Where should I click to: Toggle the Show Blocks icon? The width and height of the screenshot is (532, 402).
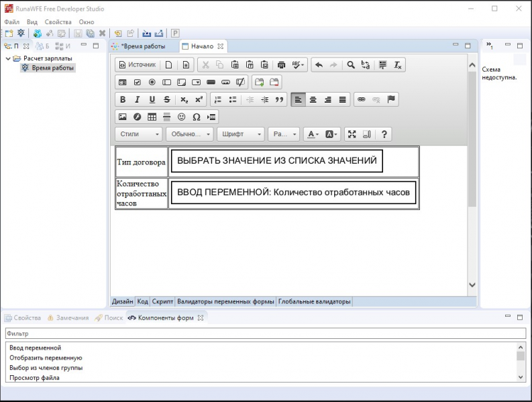click(x=367, y=134)
